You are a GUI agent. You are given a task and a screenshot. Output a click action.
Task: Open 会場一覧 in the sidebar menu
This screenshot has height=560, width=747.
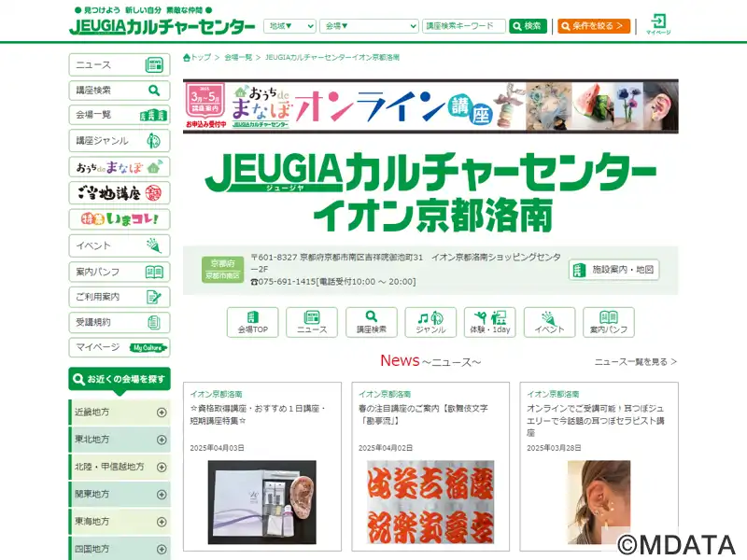120,115
